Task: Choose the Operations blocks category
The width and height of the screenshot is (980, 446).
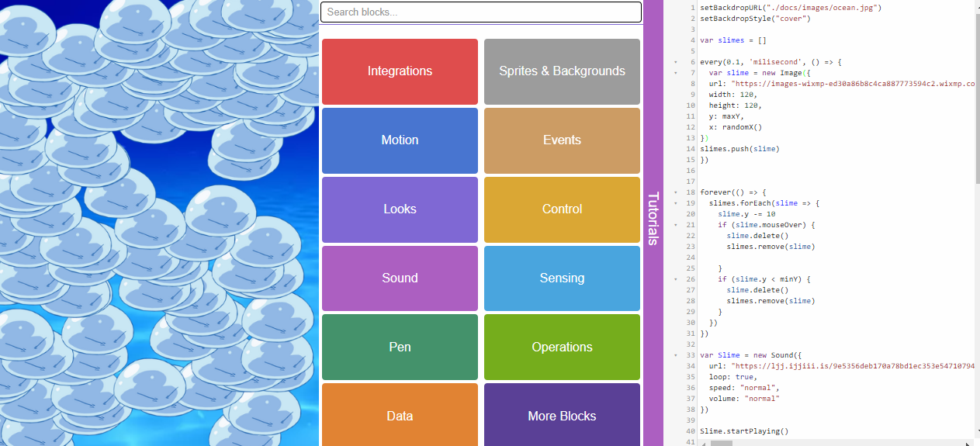Action: (x=562, y=347)
